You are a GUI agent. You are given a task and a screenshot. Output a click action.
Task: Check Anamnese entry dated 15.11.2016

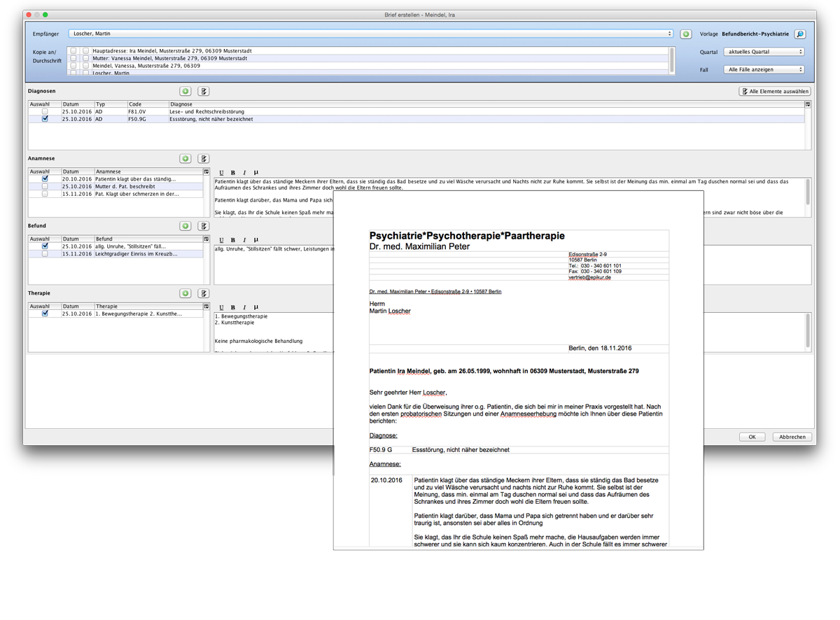(x=45, y=194)
